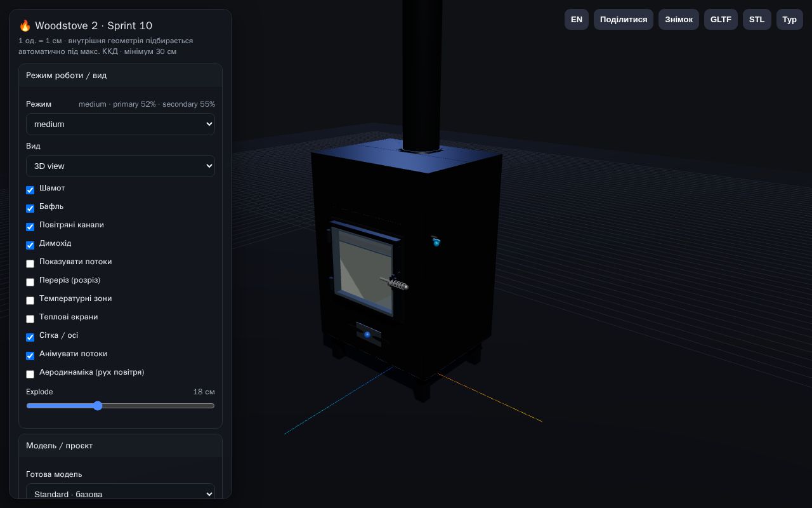
Task: Click the chimney flue pipe in 3D view
Action: click(x=421, y=75)
